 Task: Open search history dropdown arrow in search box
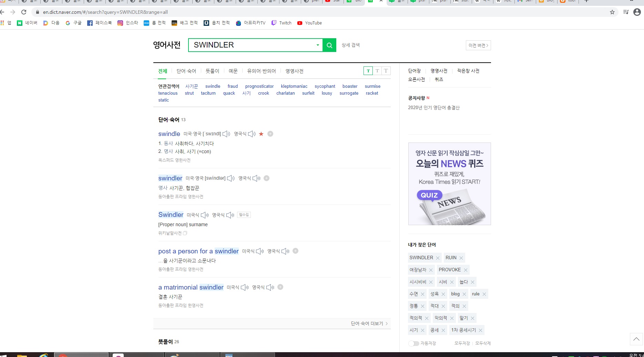pos(318,45)
